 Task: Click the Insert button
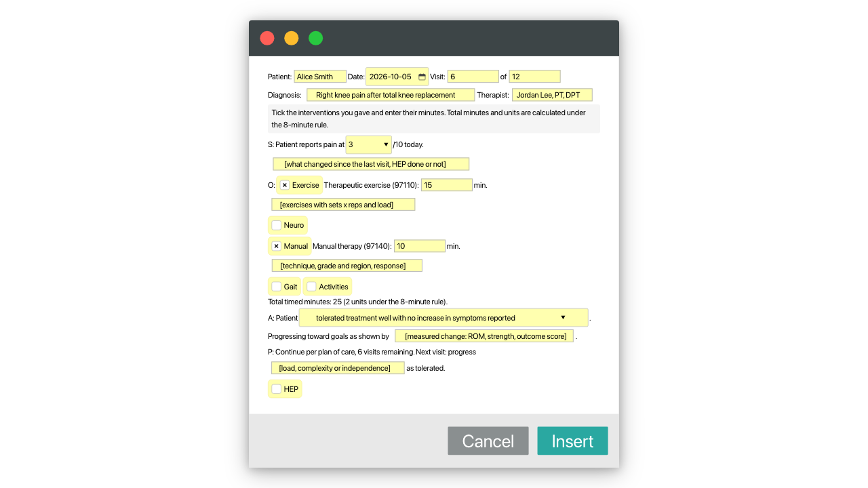tap(572, 441)
